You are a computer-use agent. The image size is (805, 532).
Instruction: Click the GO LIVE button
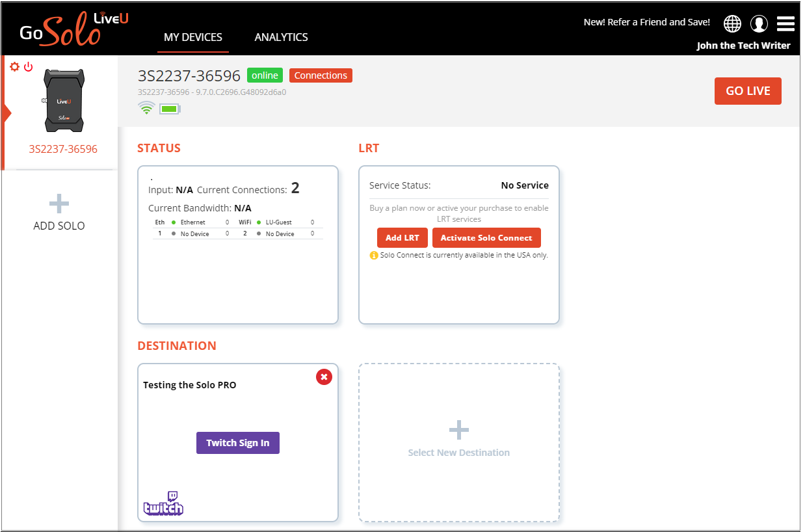748,91
